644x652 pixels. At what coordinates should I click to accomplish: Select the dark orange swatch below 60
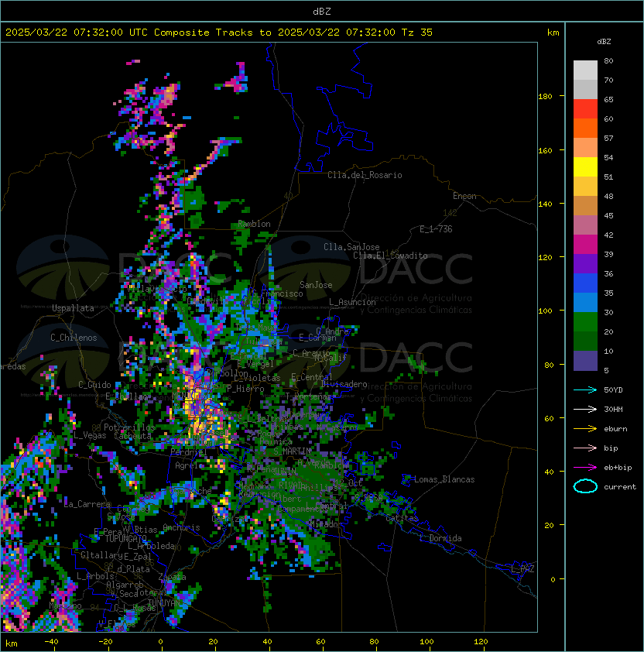pos(585,128)
